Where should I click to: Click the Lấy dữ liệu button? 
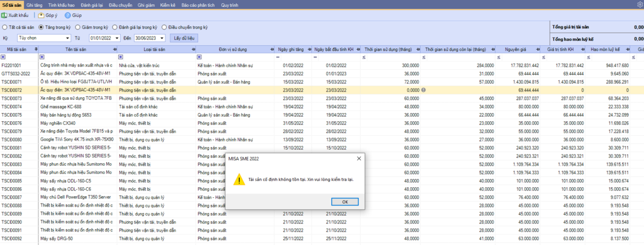coord(184,38)
